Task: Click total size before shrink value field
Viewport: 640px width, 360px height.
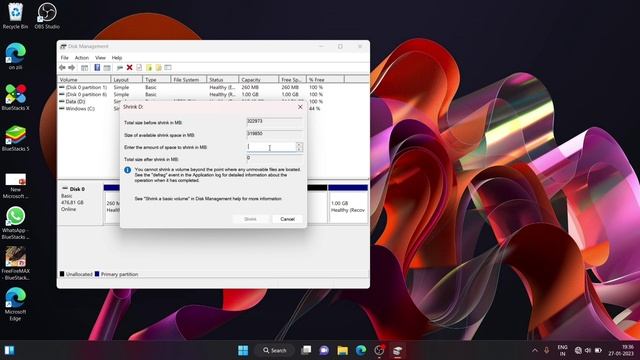Action: pyautogui.click(x=274, y=121)
